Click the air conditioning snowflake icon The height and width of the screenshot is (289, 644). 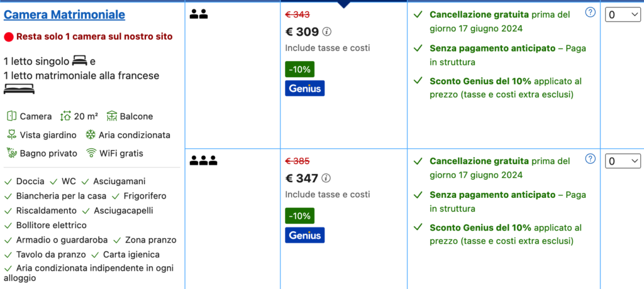91,134
